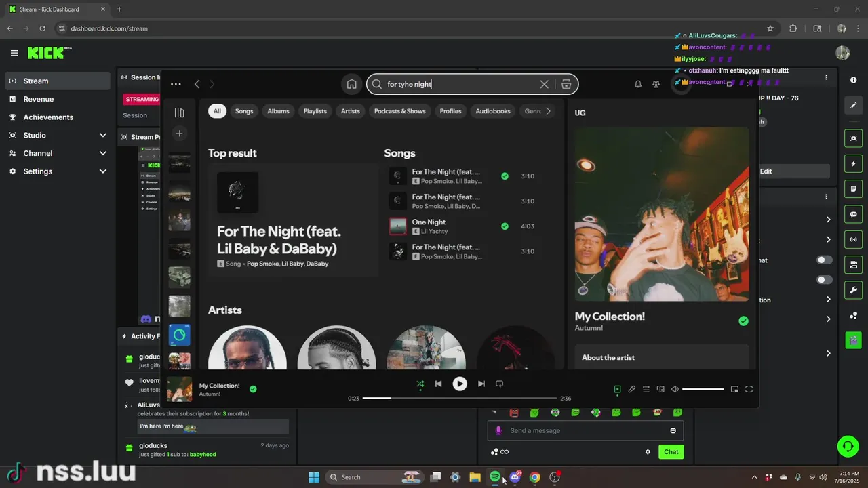Open the Queue icon
Screen dimensions: 868x488
pyautogui.click(x=646, y=389)
